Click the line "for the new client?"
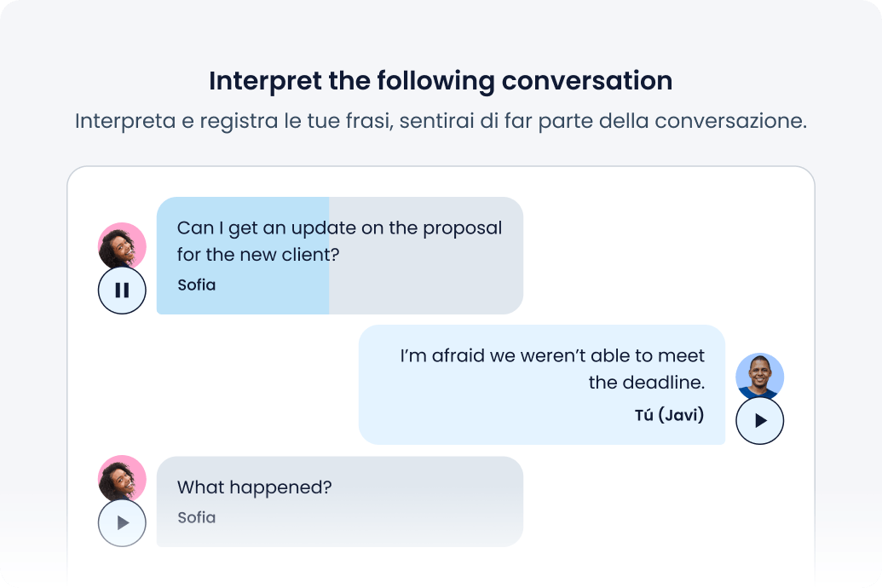This screenshot has width=882, height=588. (x=258, y=254)
